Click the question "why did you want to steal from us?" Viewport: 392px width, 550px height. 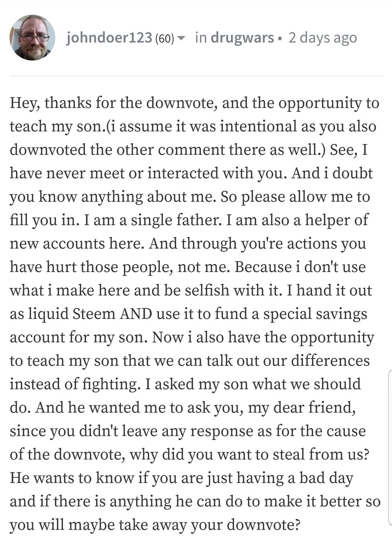(x=249, y=454)
